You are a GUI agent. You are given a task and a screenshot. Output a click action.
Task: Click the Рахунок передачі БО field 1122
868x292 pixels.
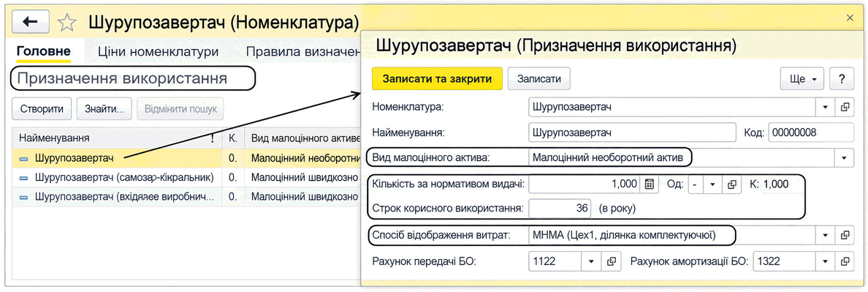[x=555, y=261]
